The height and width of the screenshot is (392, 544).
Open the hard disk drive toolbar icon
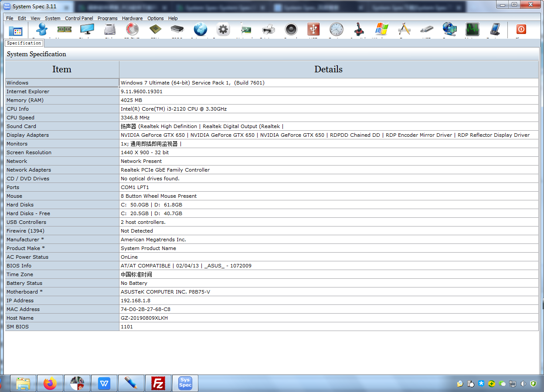coord(110,30)
